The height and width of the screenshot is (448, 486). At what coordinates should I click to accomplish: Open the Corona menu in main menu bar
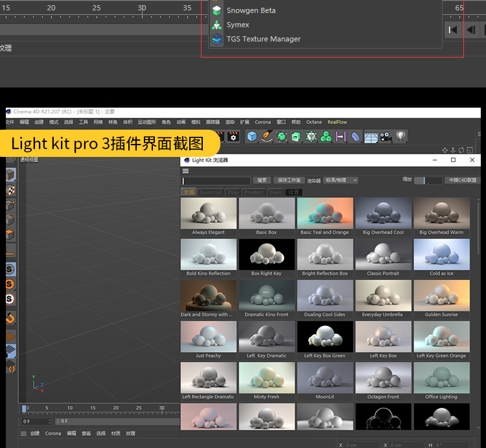[263, 122]
